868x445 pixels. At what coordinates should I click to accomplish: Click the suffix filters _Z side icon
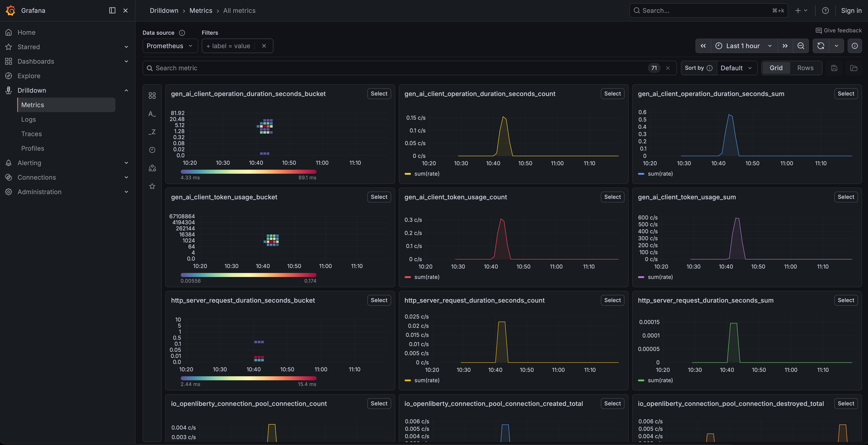tap(152, 132)
